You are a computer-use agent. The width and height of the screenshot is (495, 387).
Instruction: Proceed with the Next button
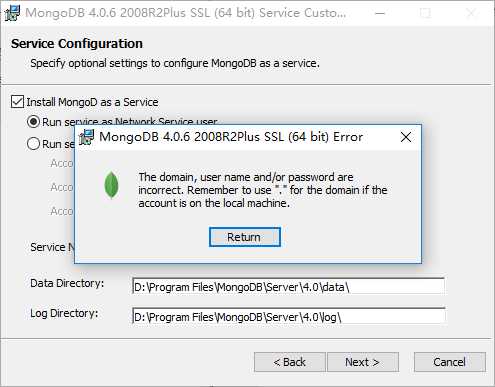(x=363, y=362)
